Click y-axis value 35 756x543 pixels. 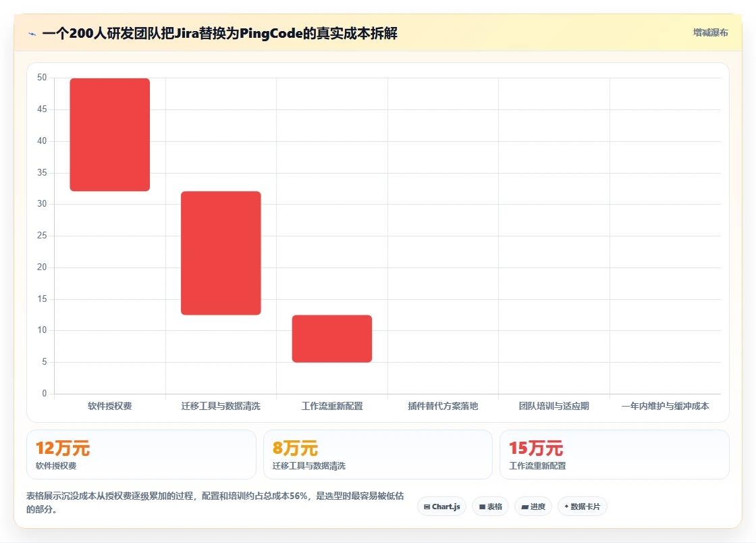click(42, 173)
